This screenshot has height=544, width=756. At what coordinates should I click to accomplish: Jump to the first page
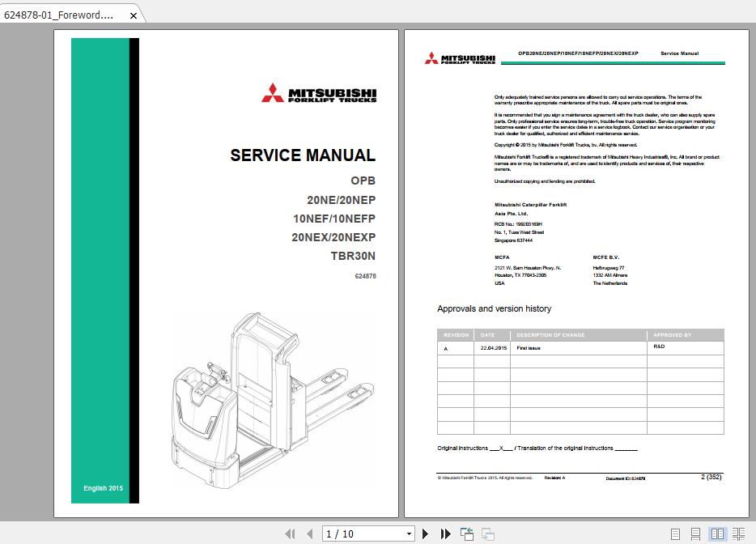tap(291, 533)
